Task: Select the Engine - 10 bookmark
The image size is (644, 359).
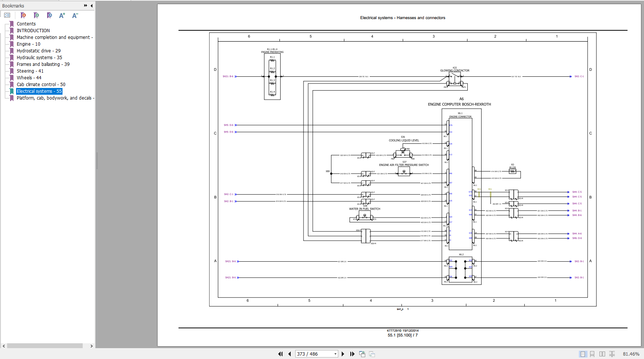Action: point(28,44)
